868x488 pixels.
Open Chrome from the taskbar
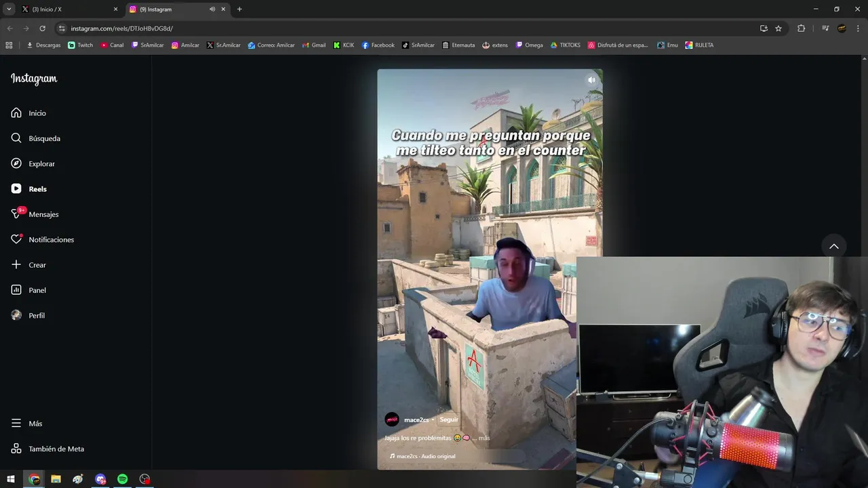tap(34, 479)
